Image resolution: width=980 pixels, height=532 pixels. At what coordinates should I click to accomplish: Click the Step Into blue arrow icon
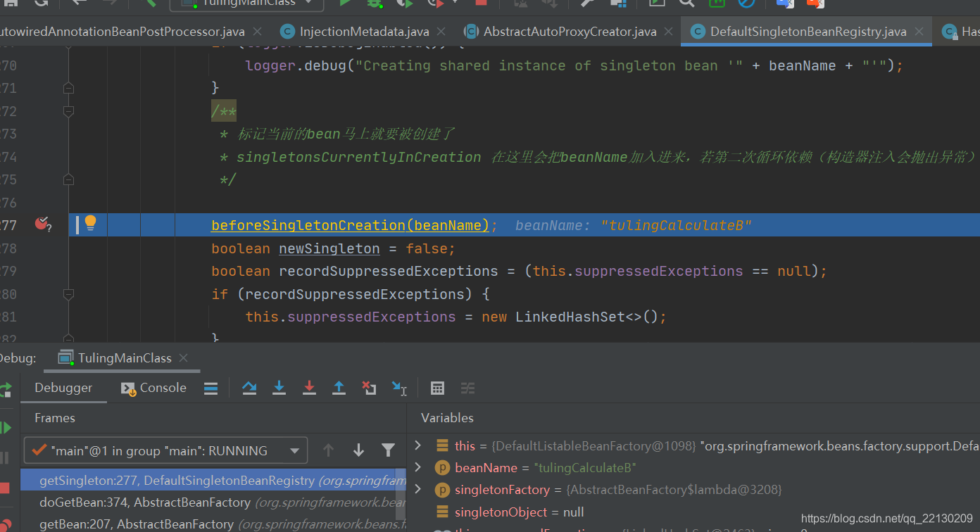[x=279, y=388]
